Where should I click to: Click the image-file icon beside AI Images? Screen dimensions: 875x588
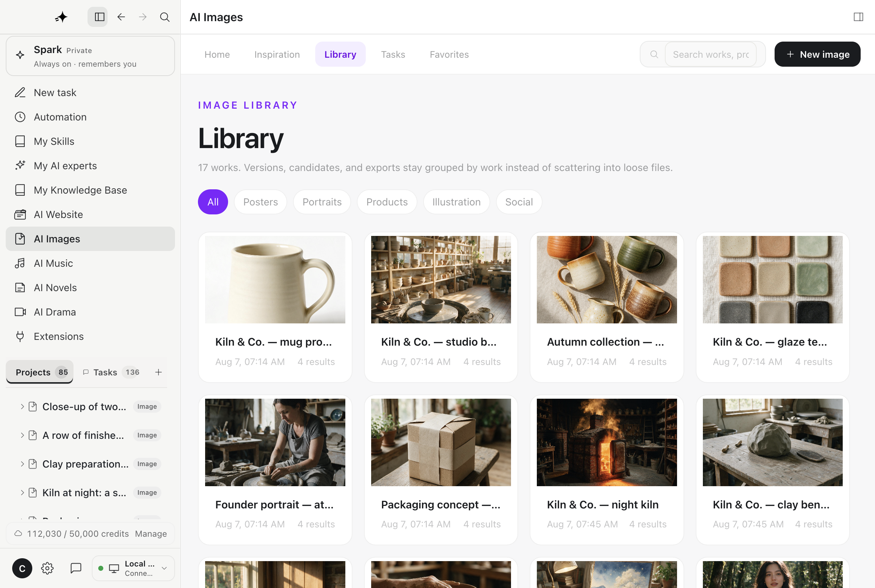(x=20, y=239)
